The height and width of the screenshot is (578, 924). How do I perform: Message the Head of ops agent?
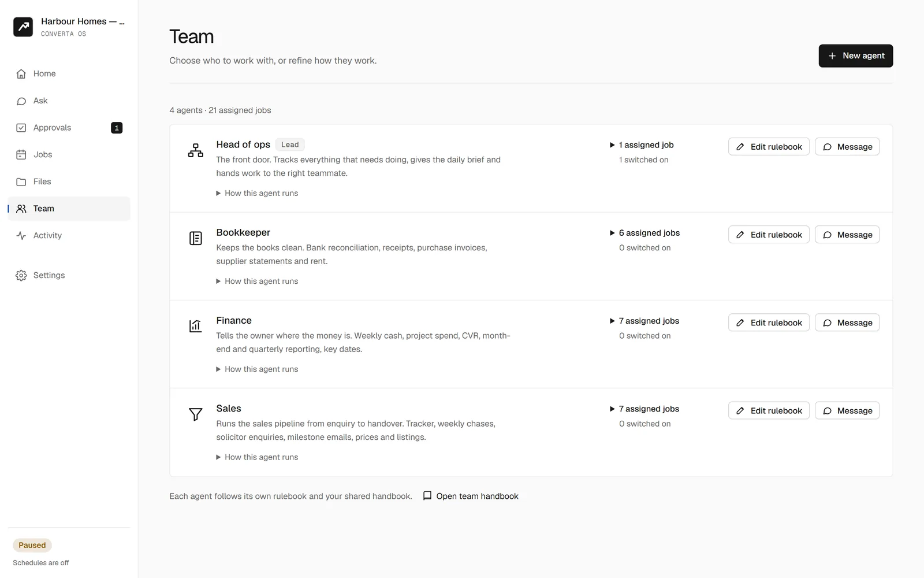tap(847, 147)
